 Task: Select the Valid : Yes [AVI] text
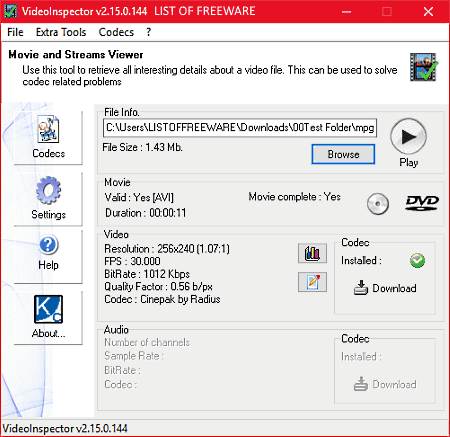coord(139,197)
